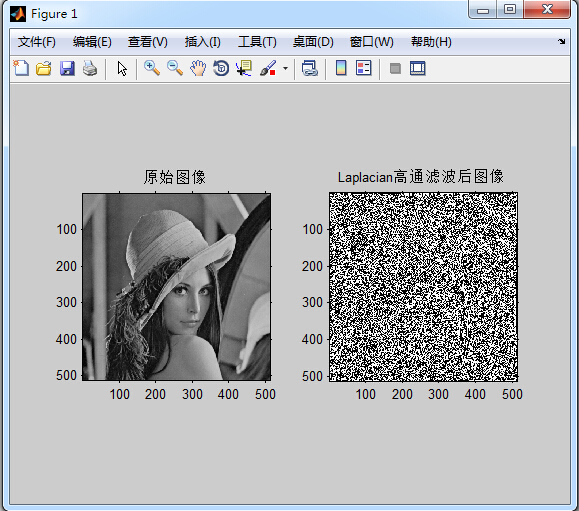
Task: Show Plot Tools and dock the figure
Action: click(x=418, y=68)
